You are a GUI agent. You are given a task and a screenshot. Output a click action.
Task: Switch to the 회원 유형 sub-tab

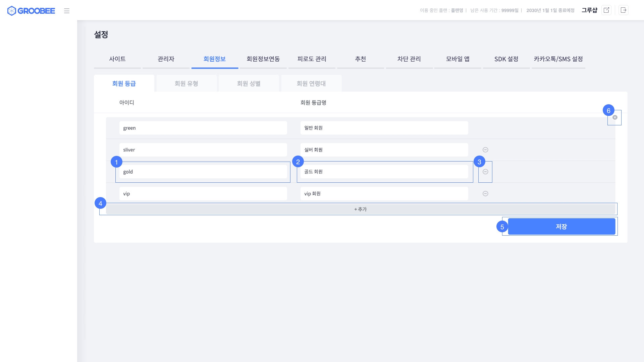[186, 83]
